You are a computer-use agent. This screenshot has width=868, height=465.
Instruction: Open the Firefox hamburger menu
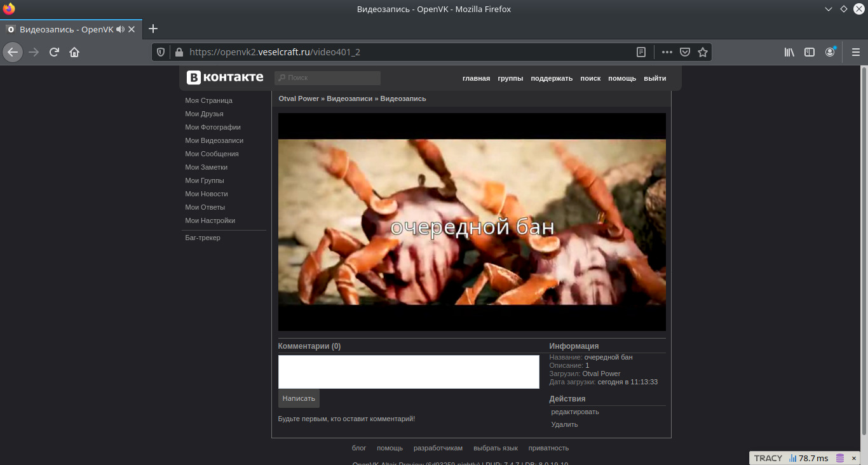click(x=855, y=52)
